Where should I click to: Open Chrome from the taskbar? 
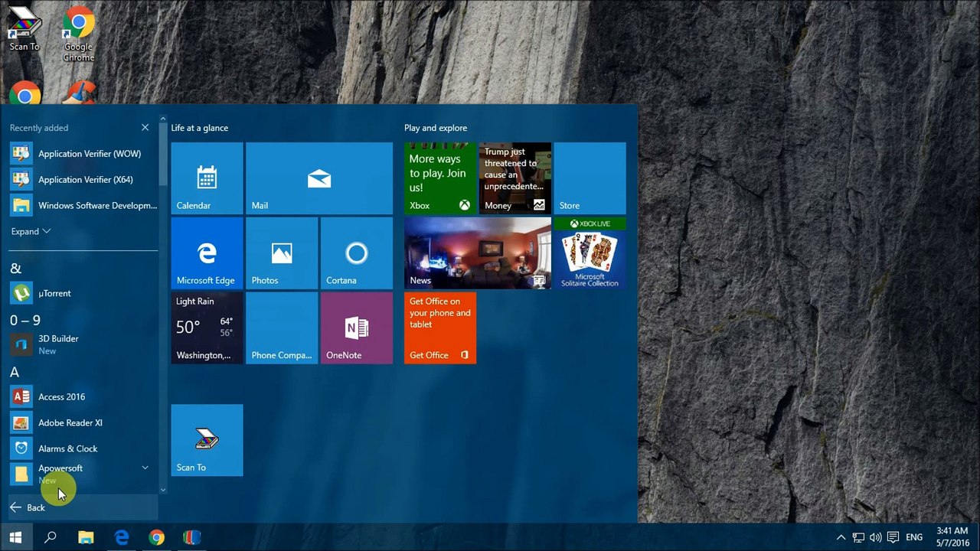coord(156,537)
